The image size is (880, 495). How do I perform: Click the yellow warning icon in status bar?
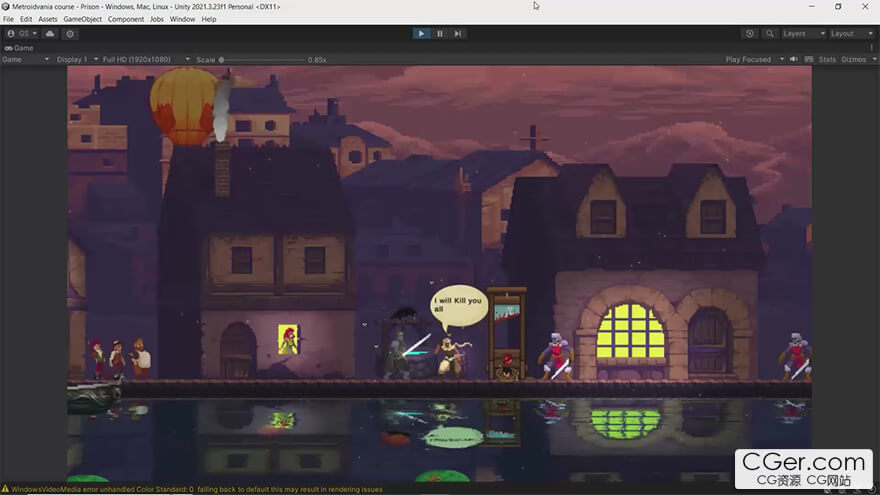pos(5,489)
